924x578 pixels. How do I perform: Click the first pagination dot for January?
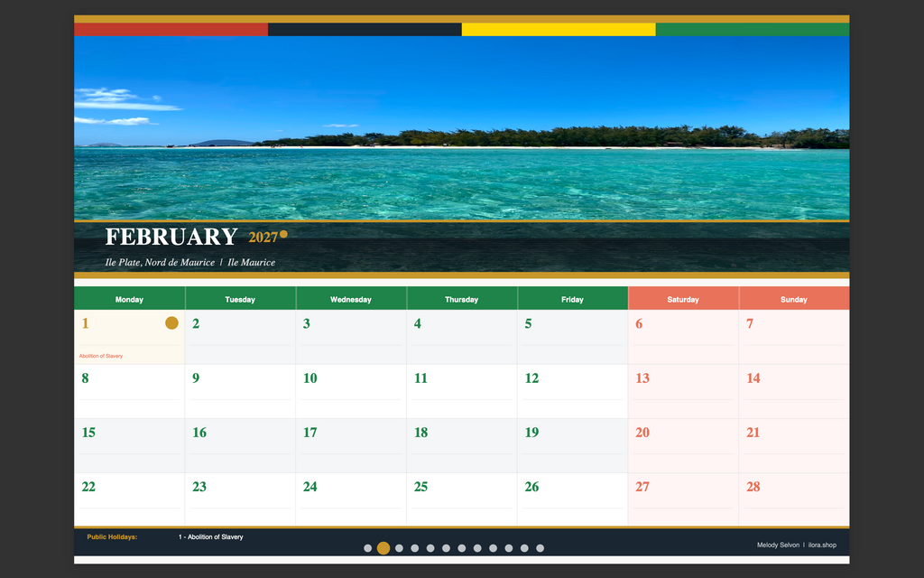[368, 548]
